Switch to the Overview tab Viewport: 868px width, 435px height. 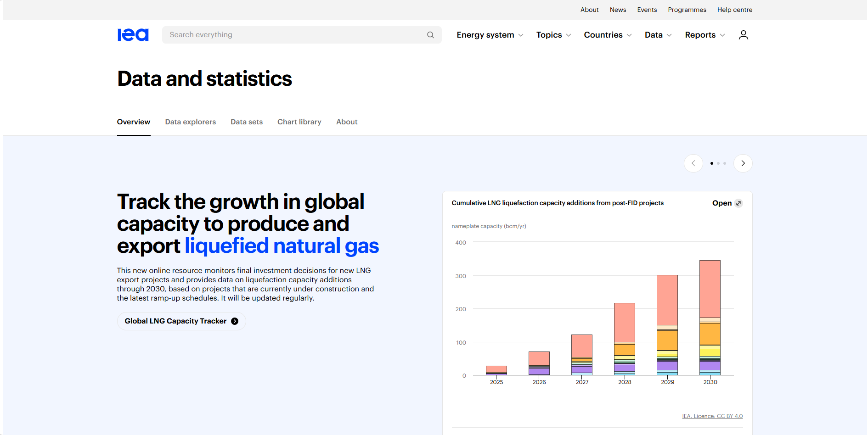[134, 122]
